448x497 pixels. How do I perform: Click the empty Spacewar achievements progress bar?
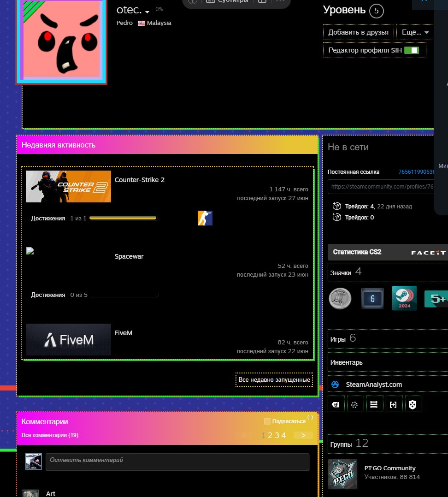click(x=124, y=295)
